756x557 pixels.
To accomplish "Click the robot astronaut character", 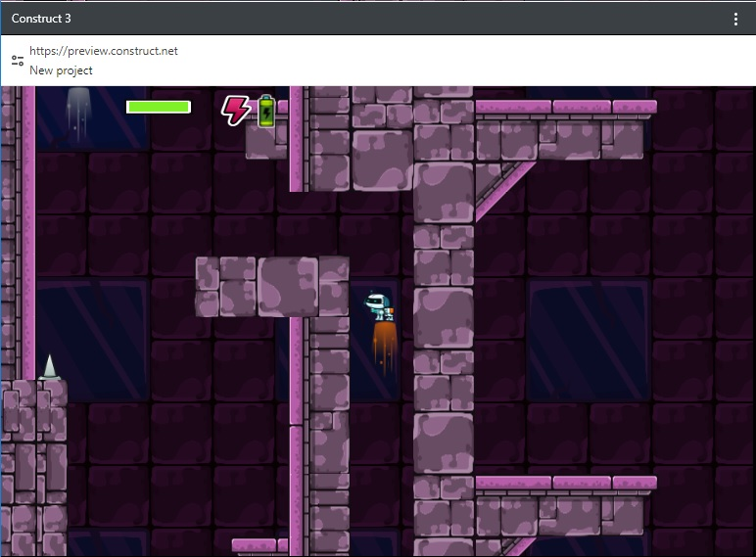I will pyautogui.click(x=379, y=306).
